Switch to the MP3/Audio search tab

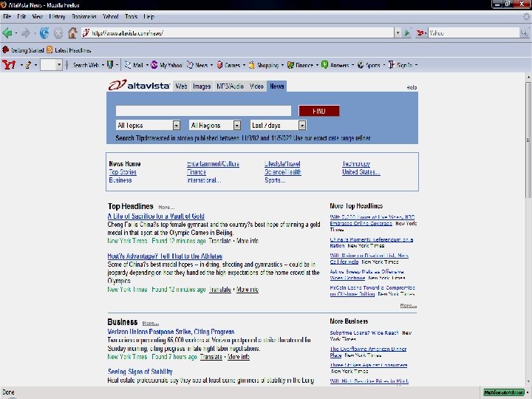click(230, 86)
